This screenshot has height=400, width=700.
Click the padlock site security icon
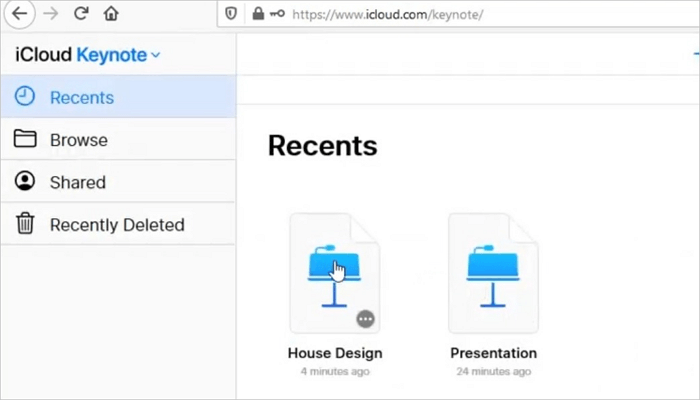tap(258, 13)
